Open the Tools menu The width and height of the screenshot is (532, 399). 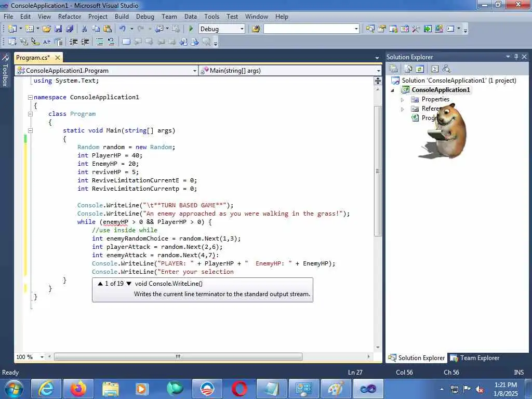[212, 16]
